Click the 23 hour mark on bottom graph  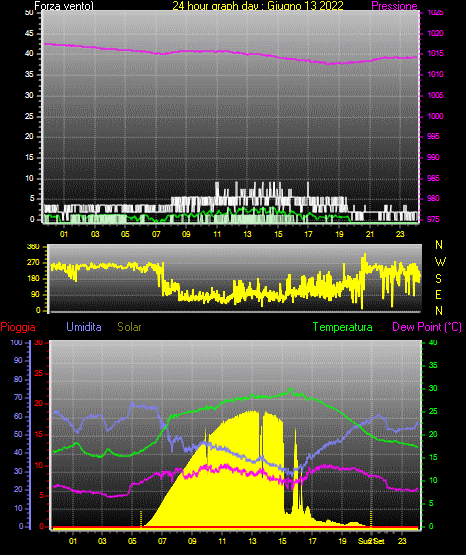click(x=402, y=541)
